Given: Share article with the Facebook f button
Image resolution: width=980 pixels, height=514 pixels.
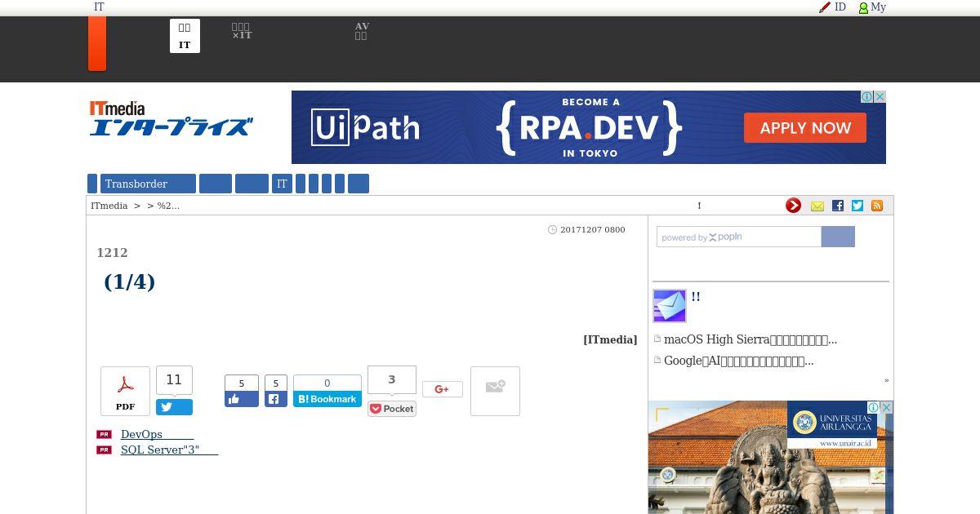Looking at the screenshot, I should click(275, 399).
